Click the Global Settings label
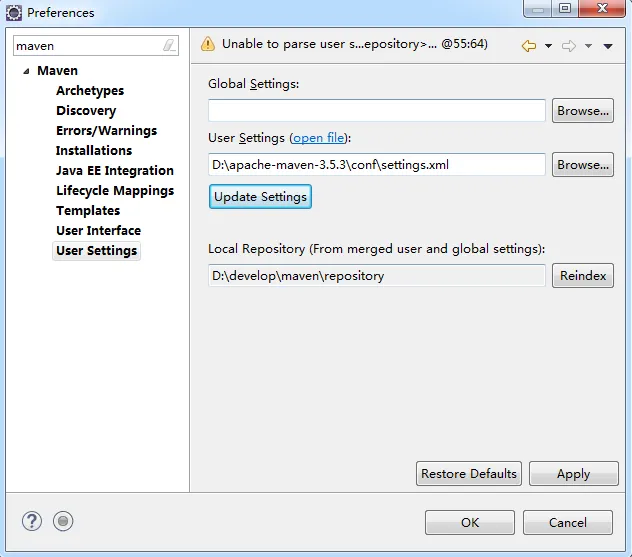632x557 pixels. tap(254, 84)
